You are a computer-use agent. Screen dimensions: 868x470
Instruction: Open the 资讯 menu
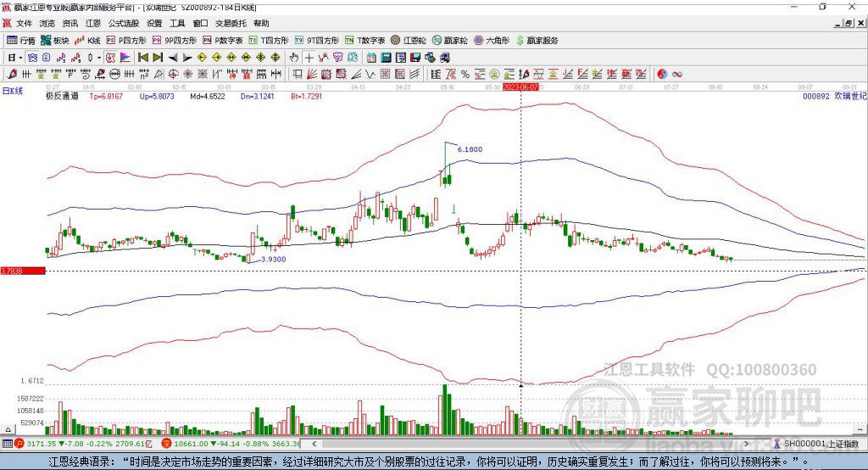[x=70, y=23]
